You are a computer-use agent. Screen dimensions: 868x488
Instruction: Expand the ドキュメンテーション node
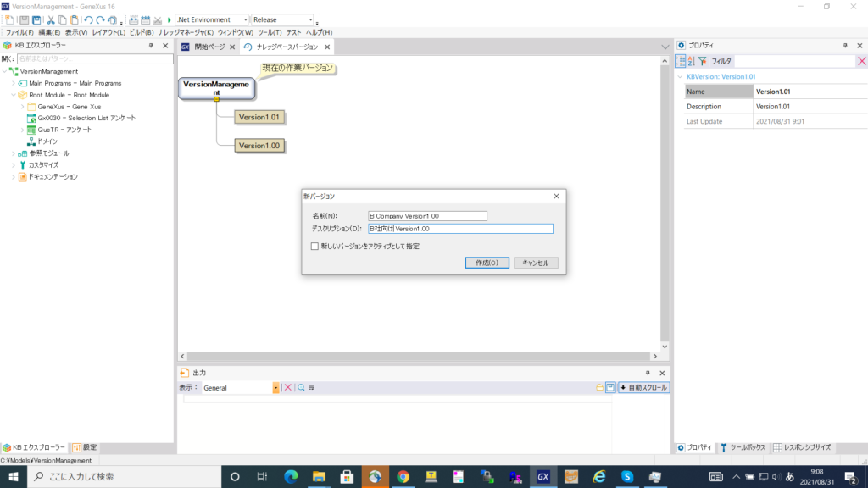pyautogui.click(x=14, y=177)
